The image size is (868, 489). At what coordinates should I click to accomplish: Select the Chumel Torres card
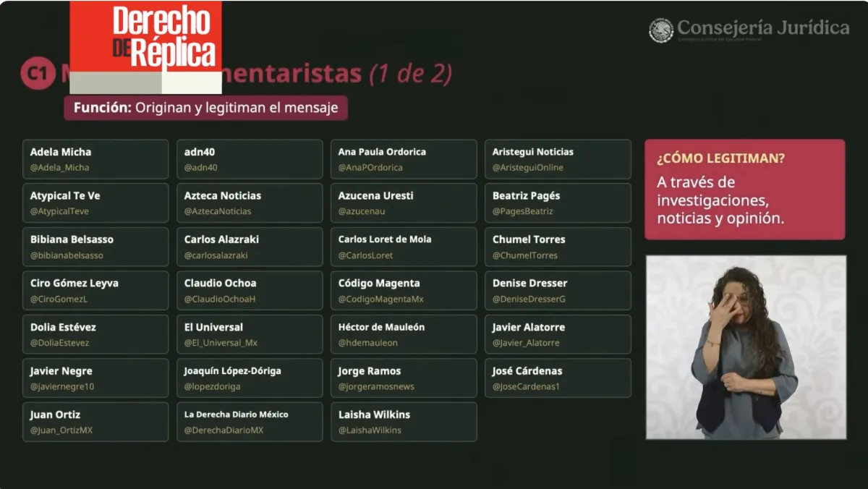tap(558, 247)
